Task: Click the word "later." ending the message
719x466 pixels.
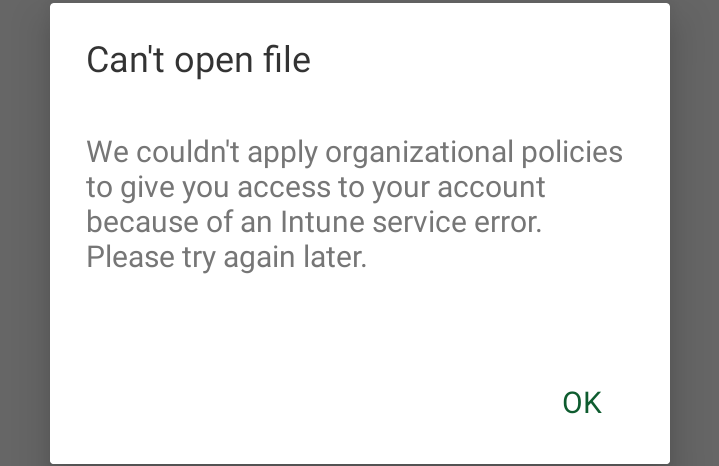Action: point(332,256)
